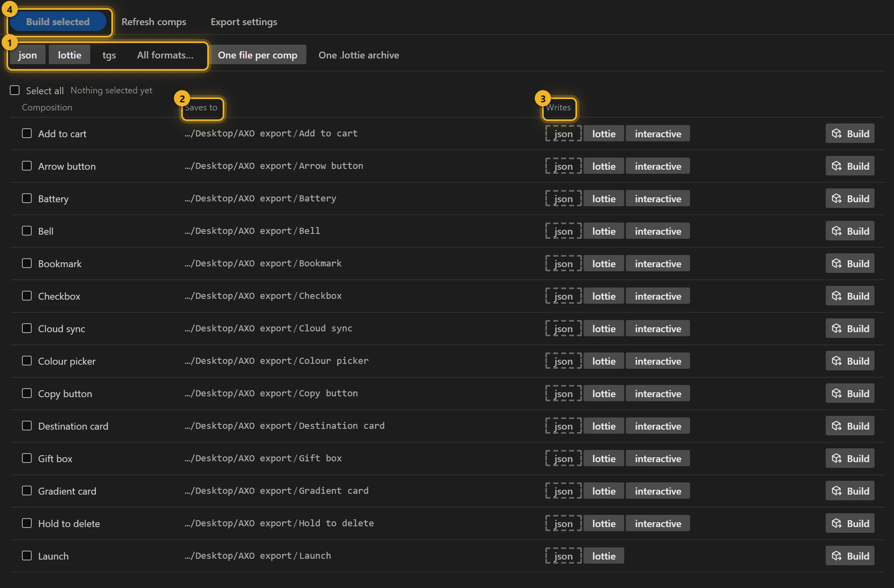Check the Hold to delete composition
Viewport: 894px width, 588px height.
[27, 523]
